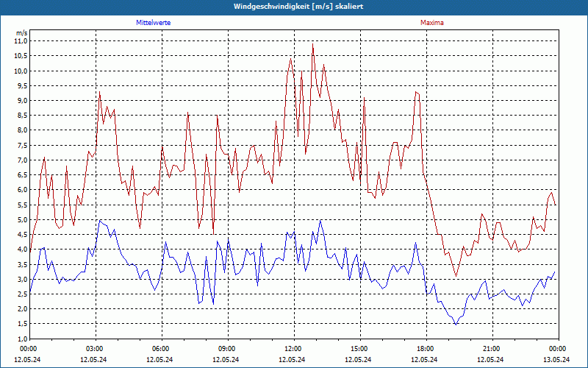The height and width of the screenshot is (368, 588).
Task: Click the blue Mittelwerte legend label
Action: [153, 23]
